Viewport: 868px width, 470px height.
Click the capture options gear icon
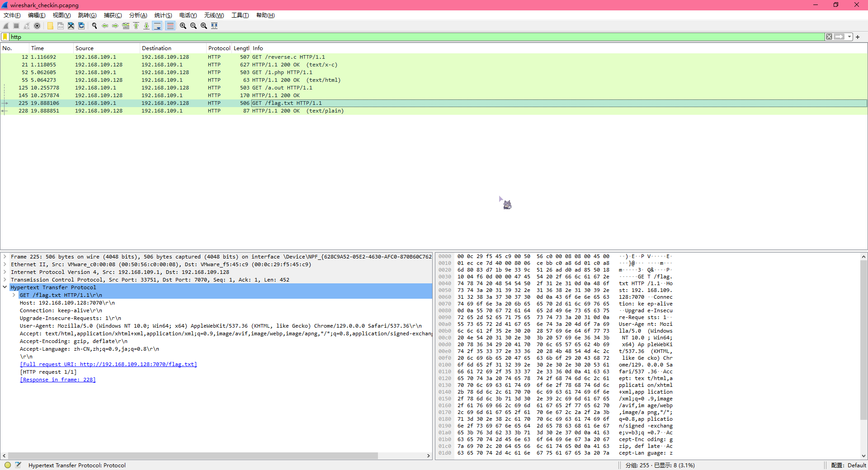pyautogui.click(x=37, y=26)
